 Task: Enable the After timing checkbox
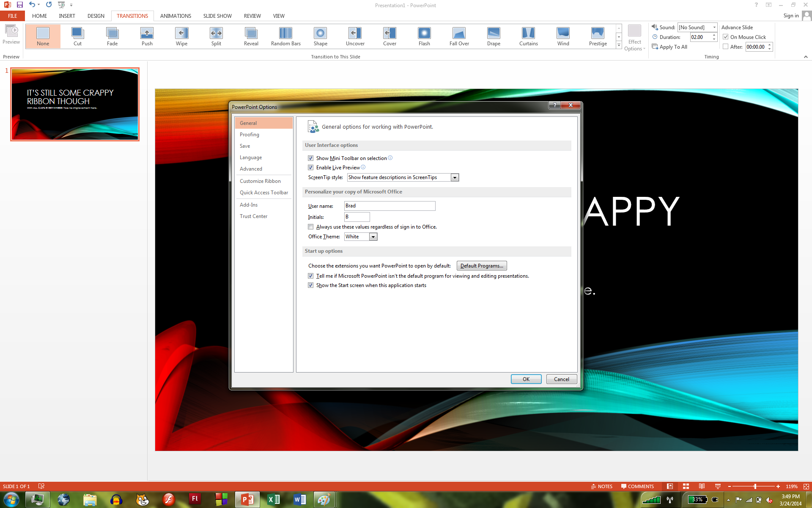(726, 47)
